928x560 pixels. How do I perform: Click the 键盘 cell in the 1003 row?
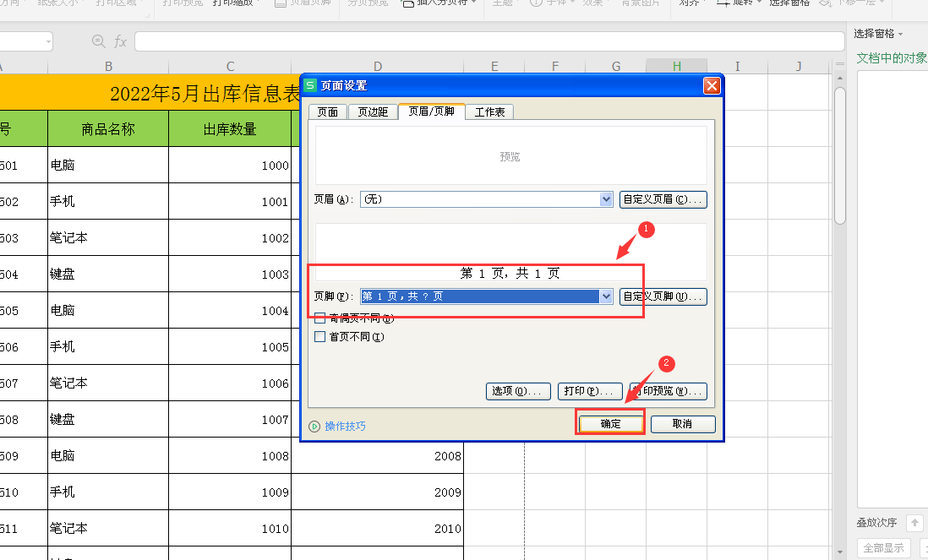pos(108,275)
